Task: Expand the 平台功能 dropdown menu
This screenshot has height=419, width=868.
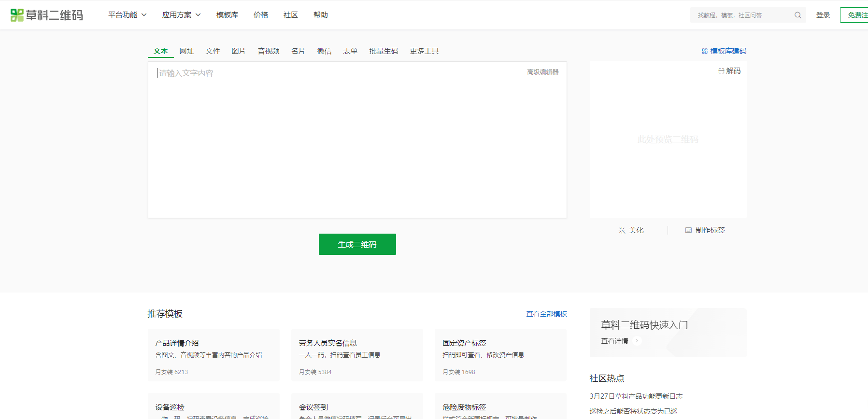Action: tap(128, 15)
